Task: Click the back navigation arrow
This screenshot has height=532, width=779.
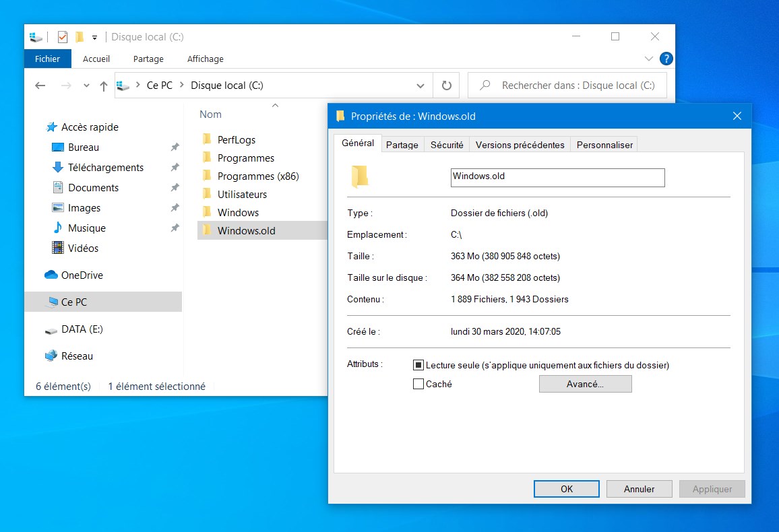Action: coord(40,86)
